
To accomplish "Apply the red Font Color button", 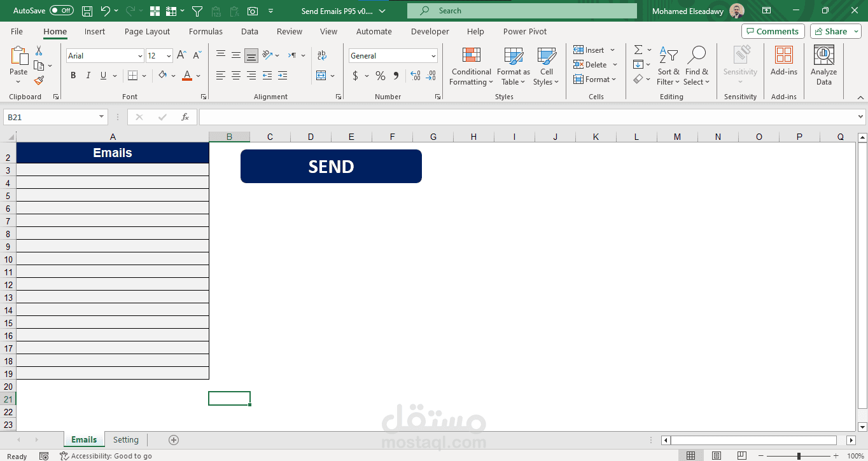I will point(187,76).
